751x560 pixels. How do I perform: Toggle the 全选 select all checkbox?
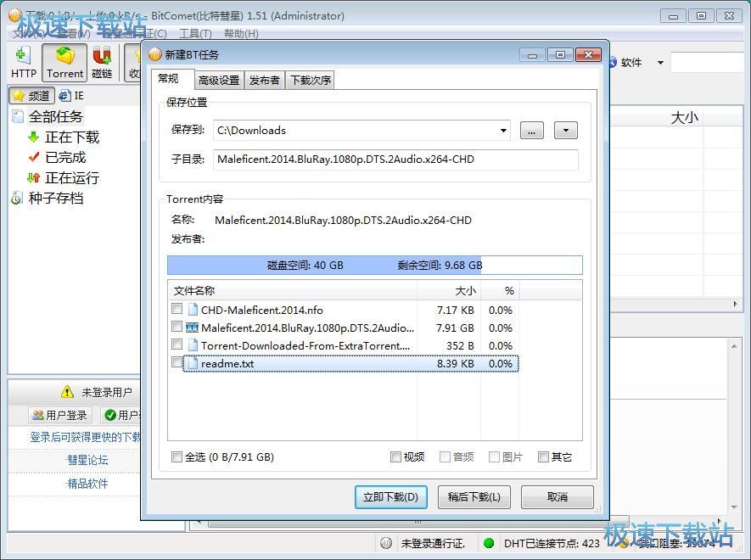tap(177, 457)
